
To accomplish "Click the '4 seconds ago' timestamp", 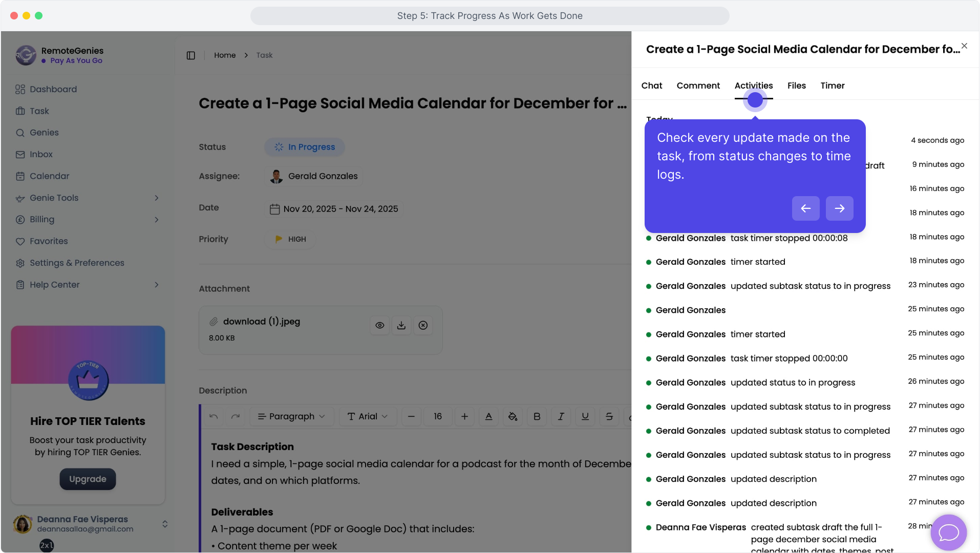I will [x=938, y=140].
